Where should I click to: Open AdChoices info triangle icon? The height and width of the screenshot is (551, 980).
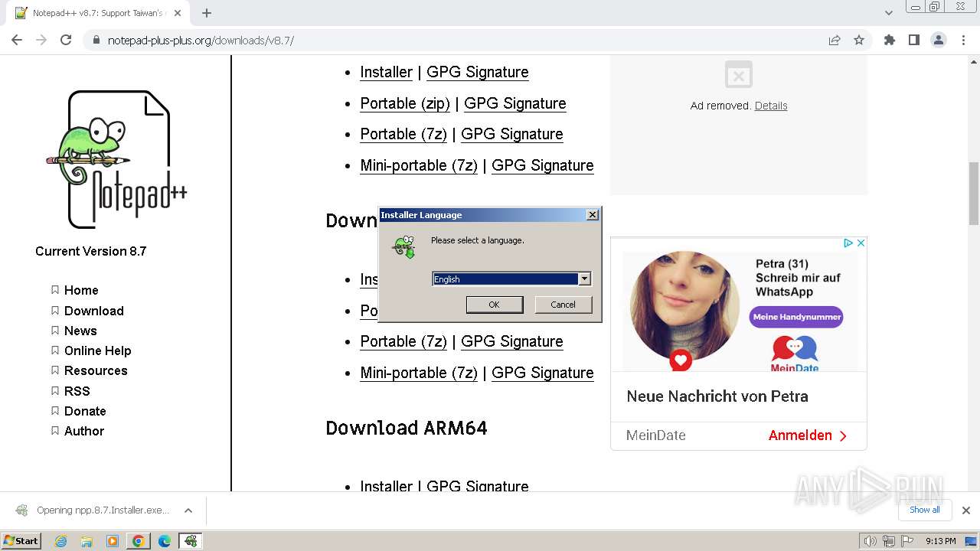848,243
